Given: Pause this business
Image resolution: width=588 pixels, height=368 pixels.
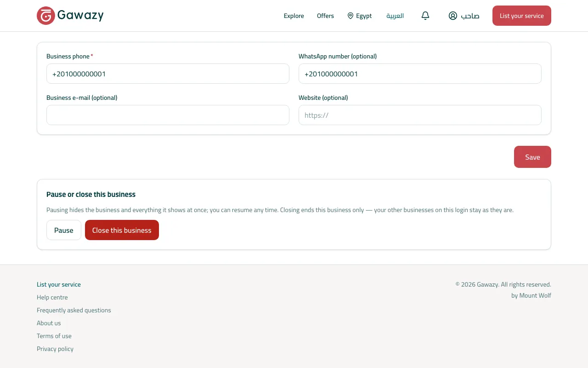Looking at the screenshot, I should pyautogui.click(x=64, y=230).
